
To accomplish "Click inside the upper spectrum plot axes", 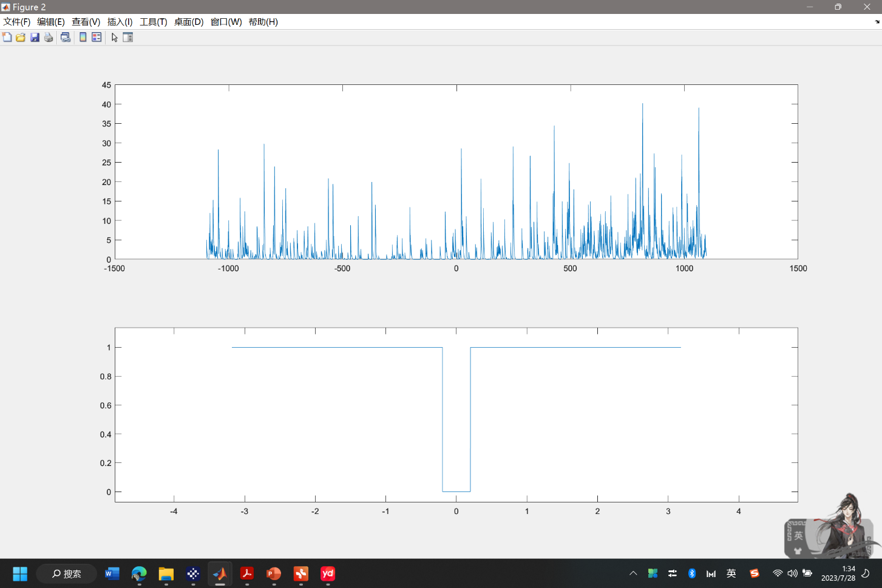I will 456,172.
